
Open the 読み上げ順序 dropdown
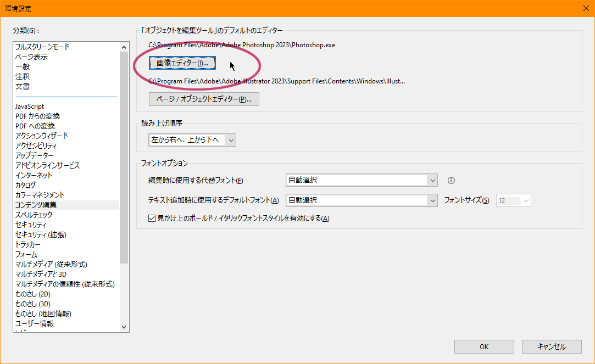(x=231, y=140)
